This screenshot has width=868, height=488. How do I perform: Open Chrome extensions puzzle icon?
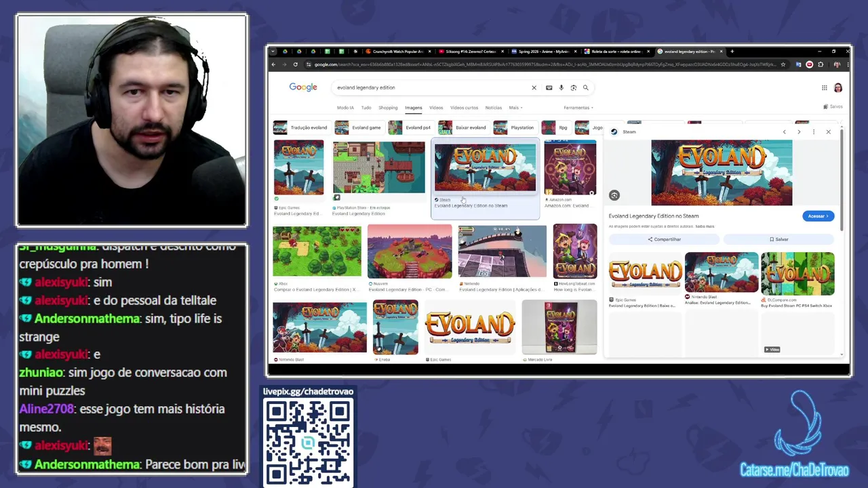[821, 64]
